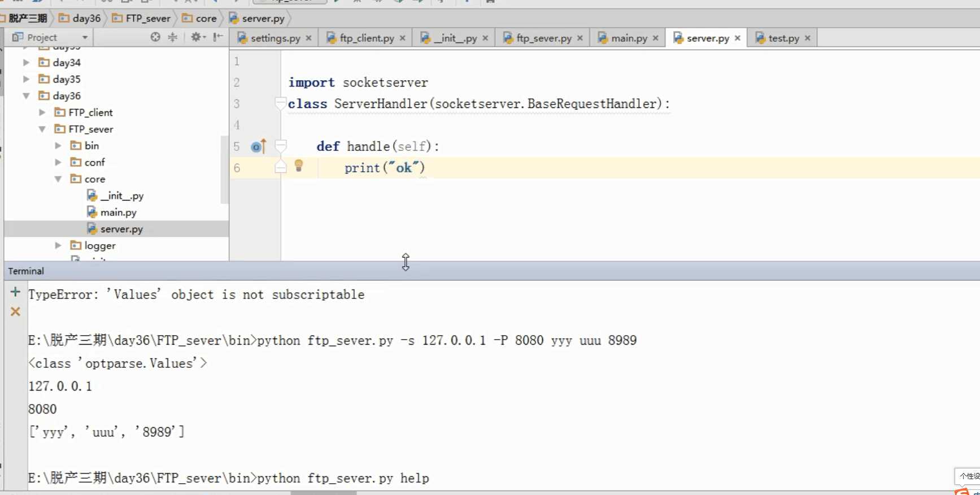Viewport: 980px width, 495px height.
Task: Click the 'python ftp_sever.py help' terminal command
Action: click(x=343, y=478)
